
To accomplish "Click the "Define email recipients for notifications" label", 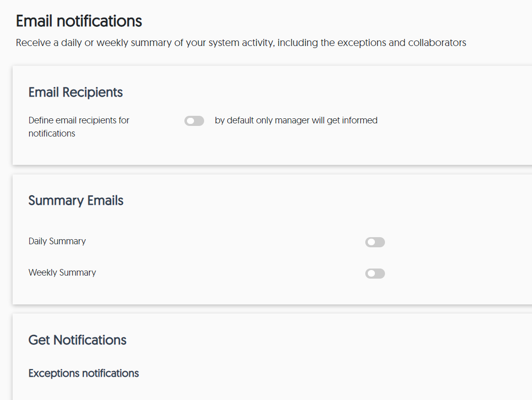I will point(79,126).
